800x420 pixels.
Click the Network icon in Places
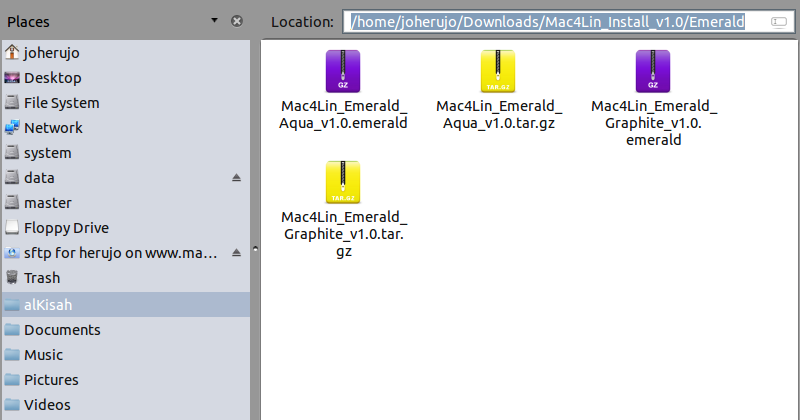tap(12, 128)
